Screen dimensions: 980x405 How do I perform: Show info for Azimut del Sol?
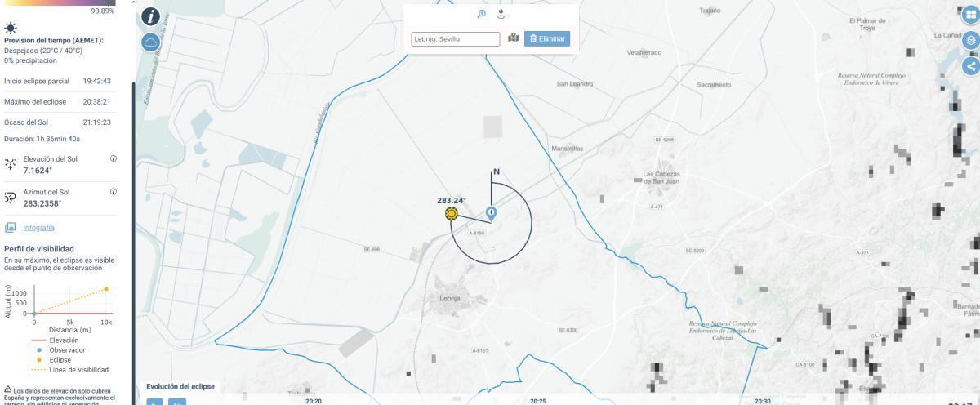click(114, 191)
